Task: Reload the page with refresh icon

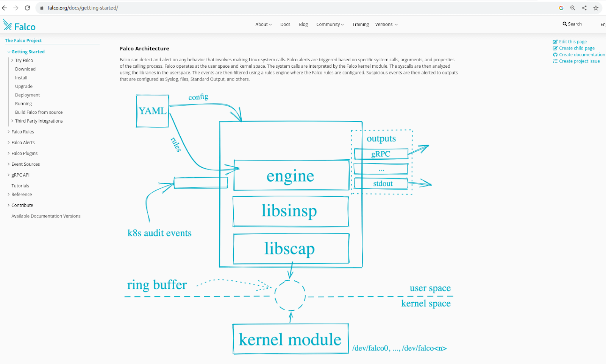Action: click(27, 8)
